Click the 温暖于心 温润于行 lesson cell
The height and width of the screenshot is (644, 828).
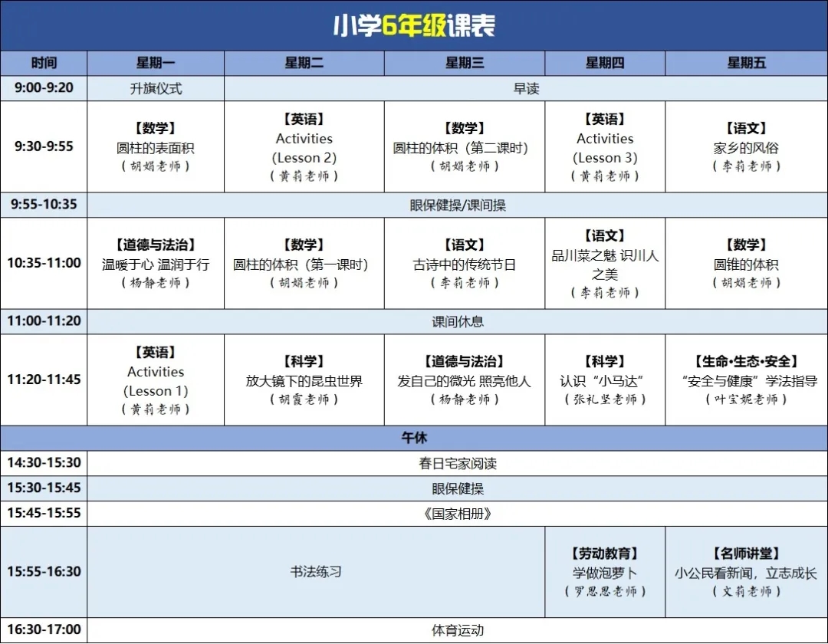pyautogui.click(x=156, y=263)
